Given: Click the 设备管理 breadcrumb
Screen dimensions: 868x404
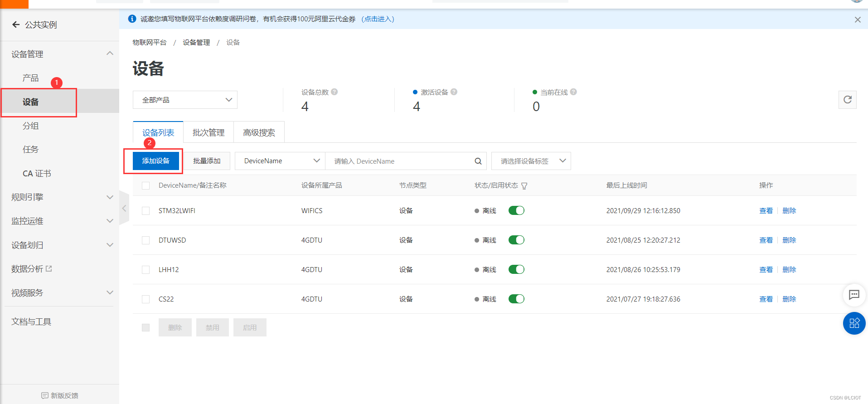Looking at the screenshot, I should [x=196, y=42].
